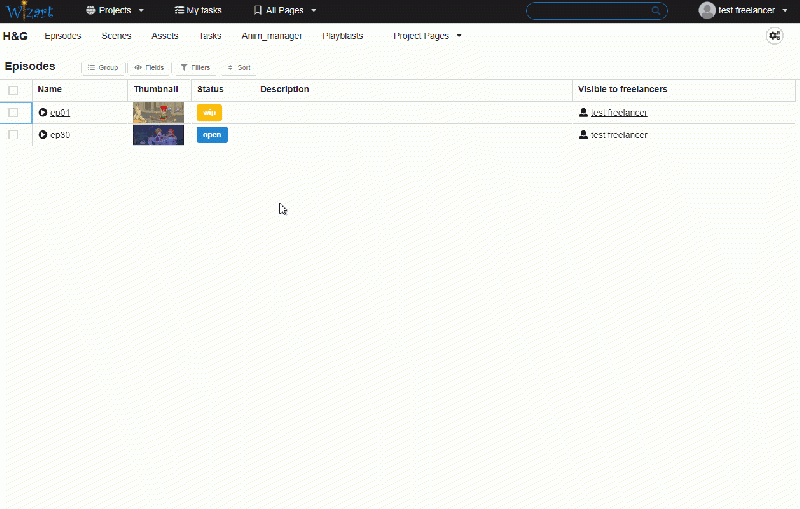Screen dimensions: 800x509
Task: Open the Assets tab
Action: [165, 36]
